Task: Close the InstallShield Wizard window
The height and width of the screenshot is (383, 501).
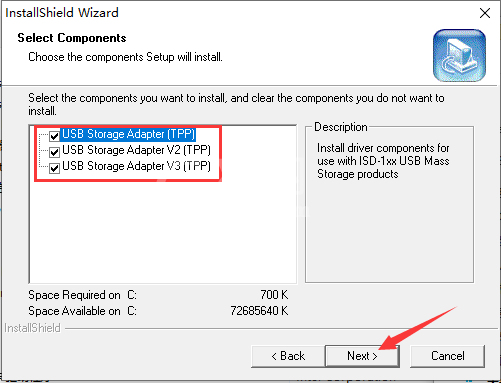Action: tap(485, 13)
